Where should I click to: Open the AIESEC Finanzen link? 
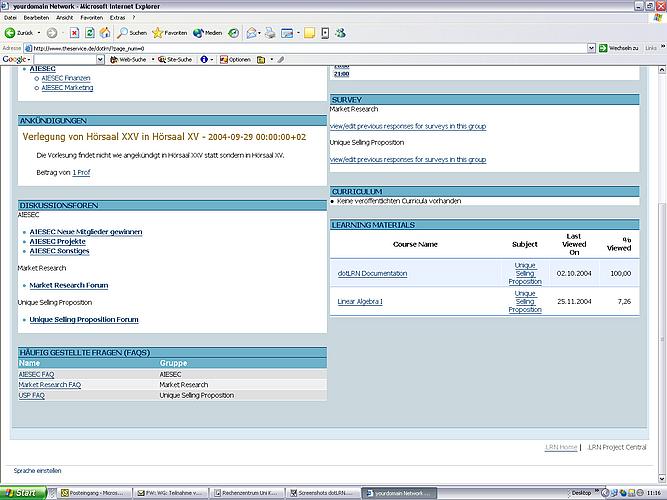point(66,78)
